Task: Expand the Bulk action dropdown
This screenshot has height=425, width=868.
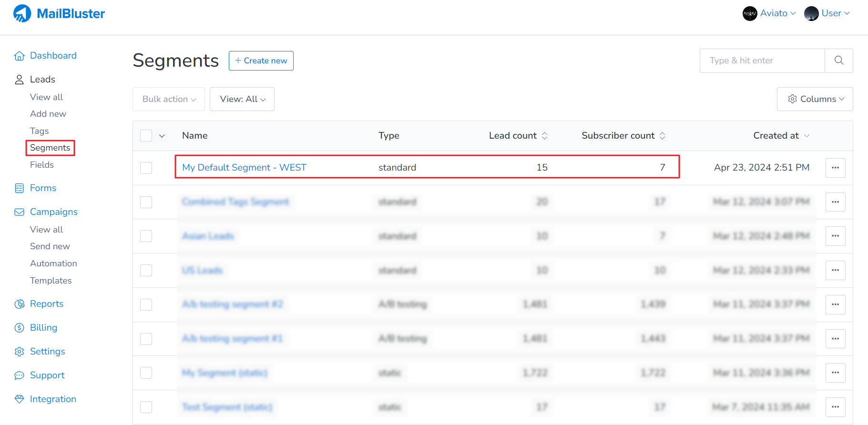Action: [x=169, y=99]
